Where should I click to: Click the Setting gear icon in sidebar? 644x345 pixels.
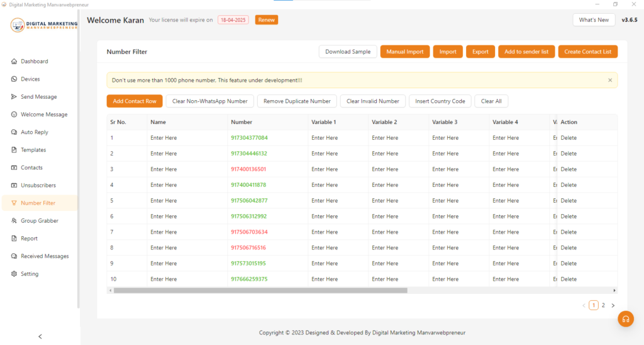click(x=14, y=274)
